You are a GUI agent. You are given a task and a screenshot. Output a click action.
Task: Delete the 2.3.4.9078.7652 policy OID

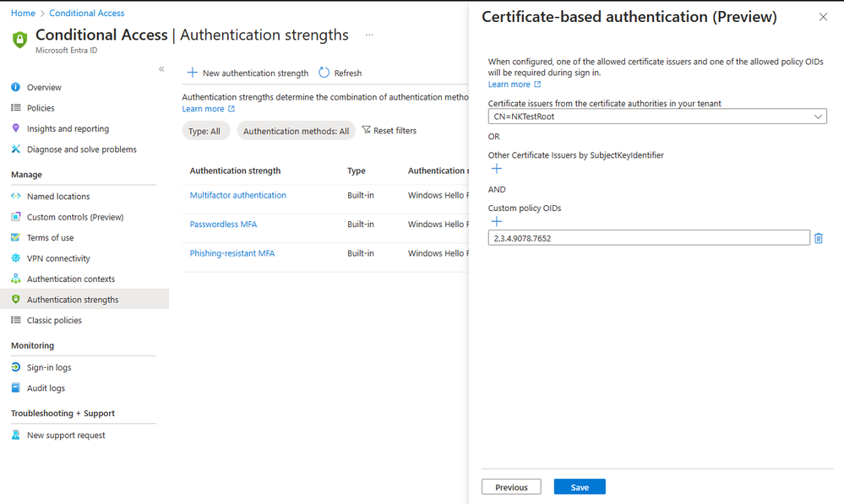pos(818,238)
